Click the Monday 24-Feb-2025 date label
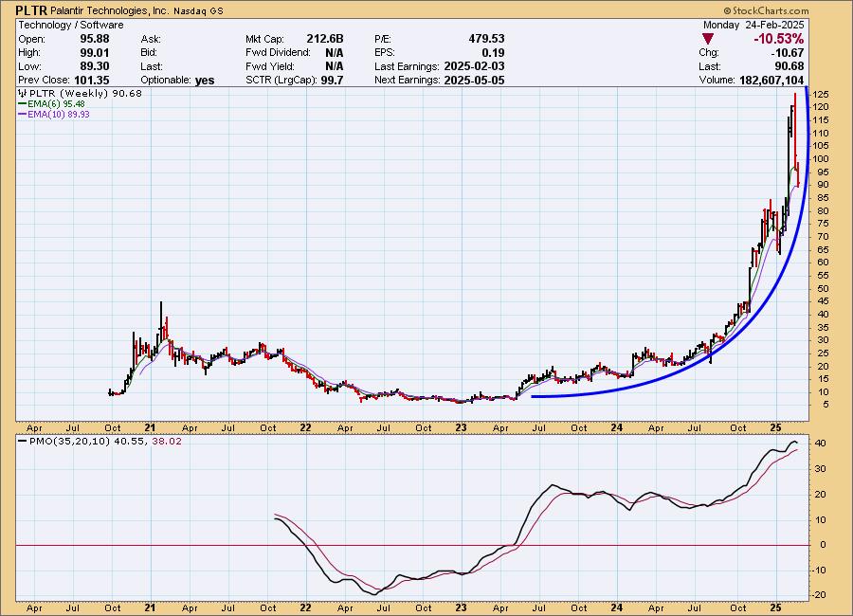 coord(753,25)
